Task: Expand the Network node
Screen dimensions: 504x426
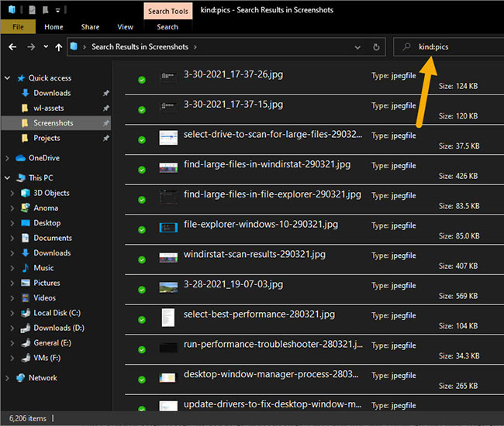Action: [7, 378]
